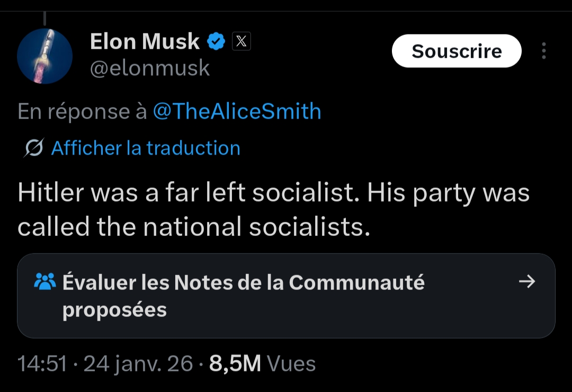
Task: Click the Community Notes people icon
Action: point(44,281)
